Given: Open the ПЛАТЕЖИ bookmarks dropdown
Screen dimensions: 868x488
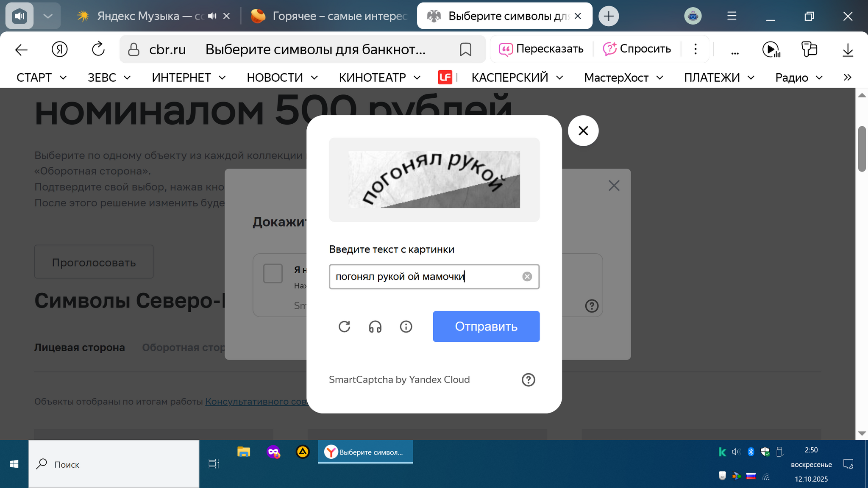Looking at the screenshot, I should [x=719, y=78].
